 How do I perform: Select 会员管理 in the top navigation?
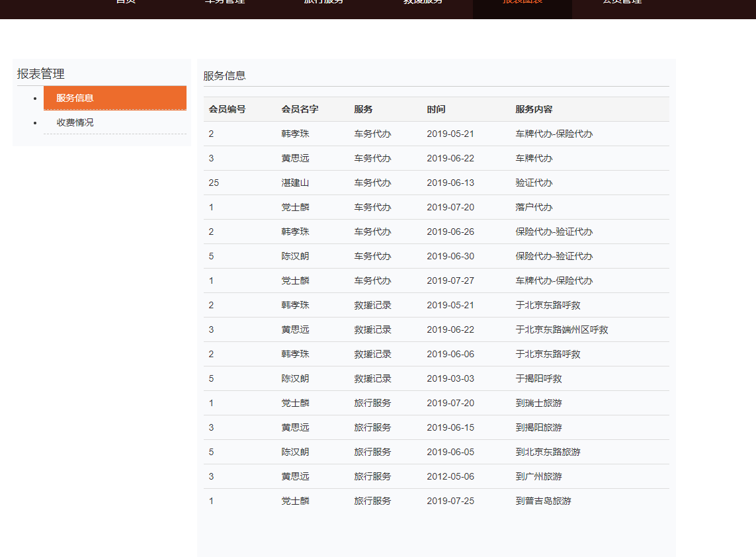click(622, 3)
